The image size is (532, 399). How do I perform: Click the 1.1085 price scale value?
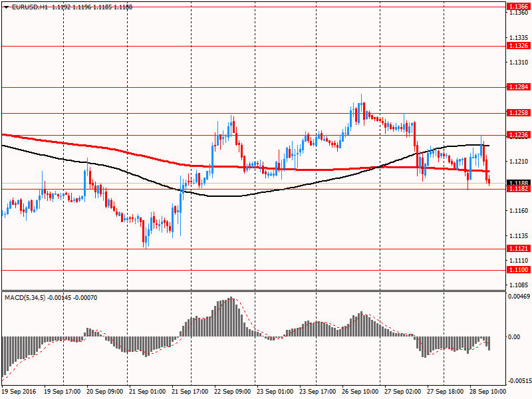point(519,285)
